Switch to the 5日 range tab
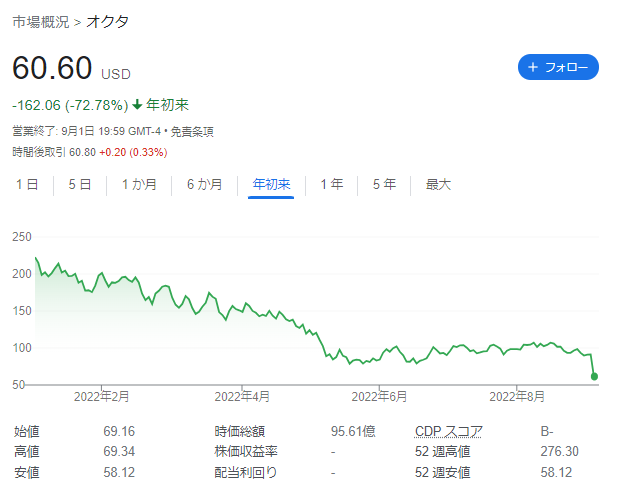Viewport: 622px width, 492px height. (x=80, y=184)
